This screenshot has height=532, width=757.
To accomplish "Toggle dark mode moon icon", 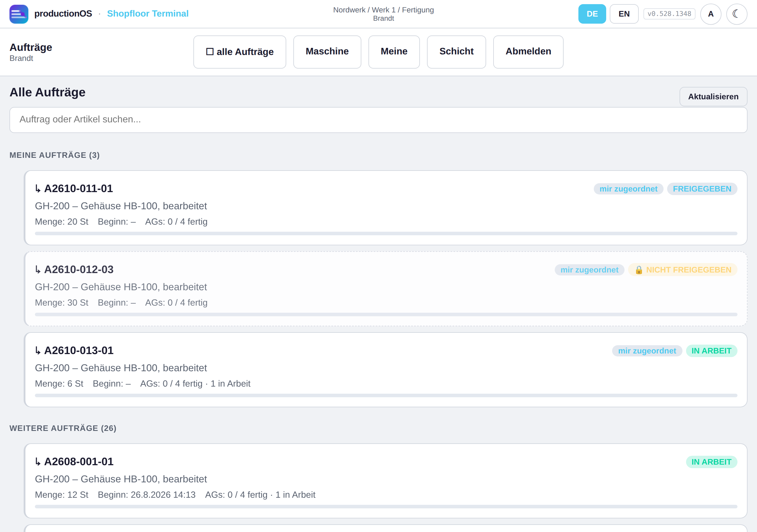I will [x=737, y=14].
